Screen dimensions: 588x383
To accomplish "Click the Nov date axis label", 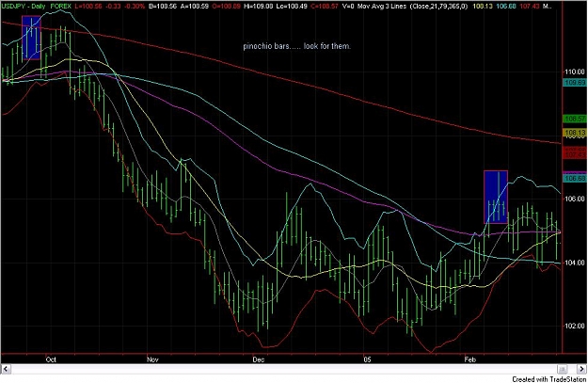I will [152, 359].
